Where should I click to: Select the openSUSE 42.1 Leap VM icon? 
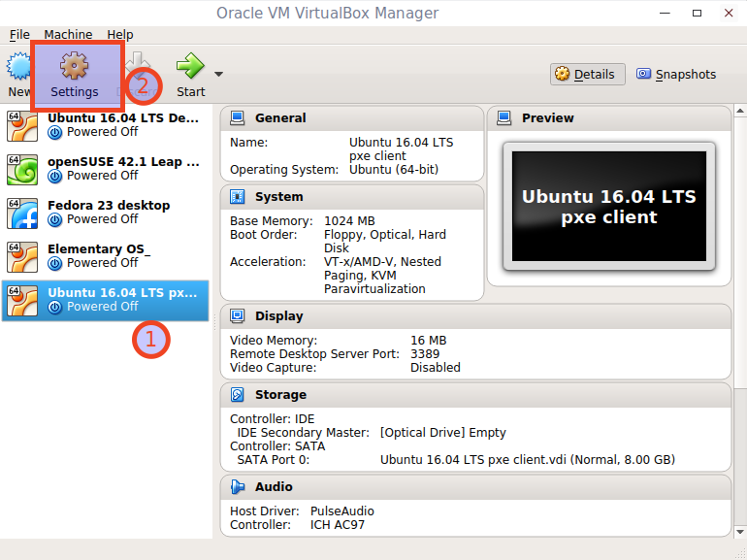(22, 170)
